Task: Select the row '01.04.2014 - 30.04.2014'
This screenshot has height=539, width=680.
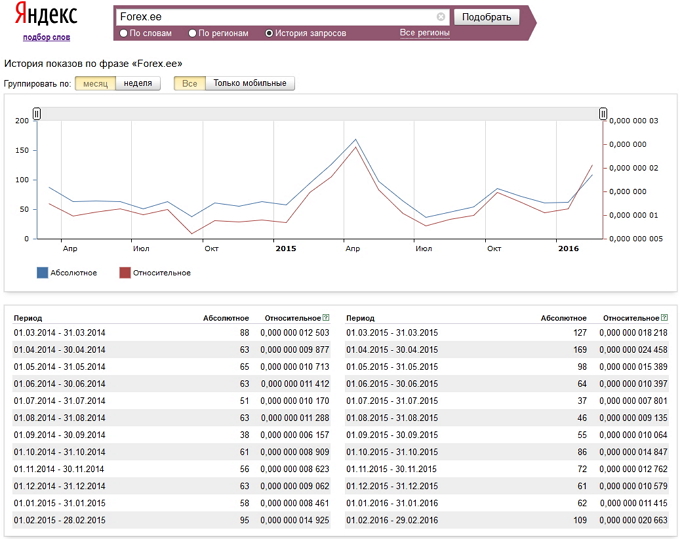Action: click(x=171, y=350)
